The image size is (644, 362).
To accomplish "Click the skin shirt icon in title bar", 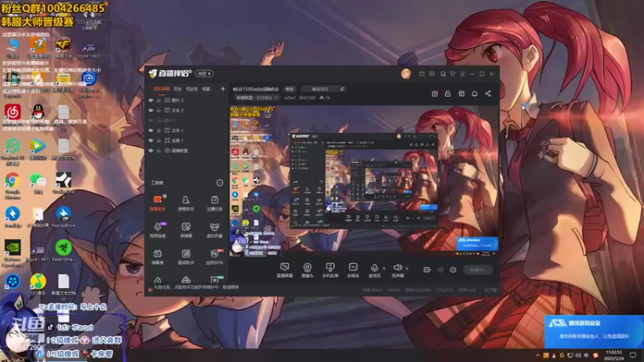I will (x=452, y=74).
